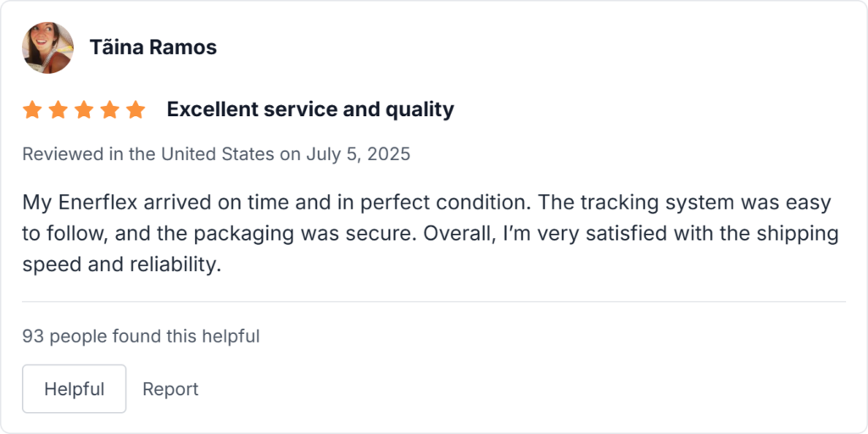Click the "speed and reliability." closing line
Image resolution: width=868 pixels, height=434 pixels.
(121, 264)
